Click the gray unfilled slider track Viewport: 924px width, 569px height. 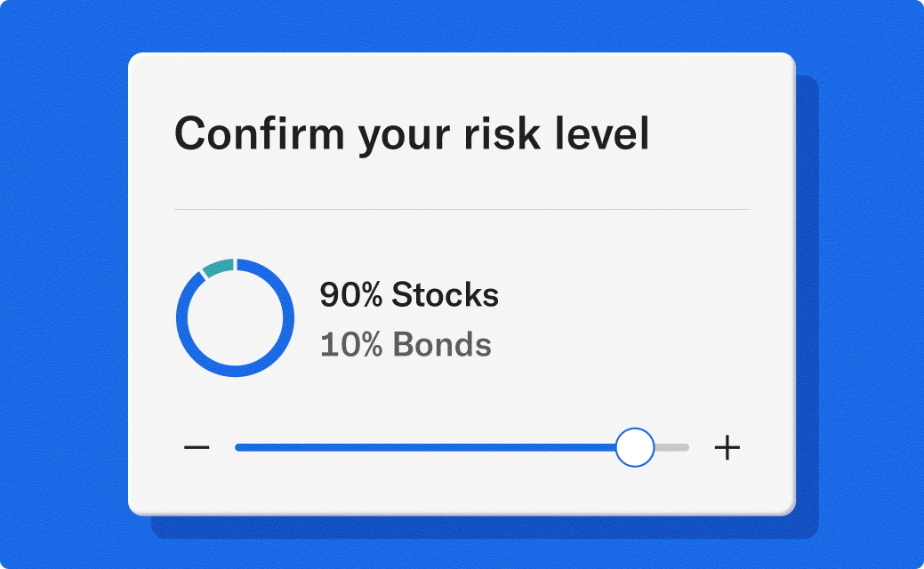point(671,446)
